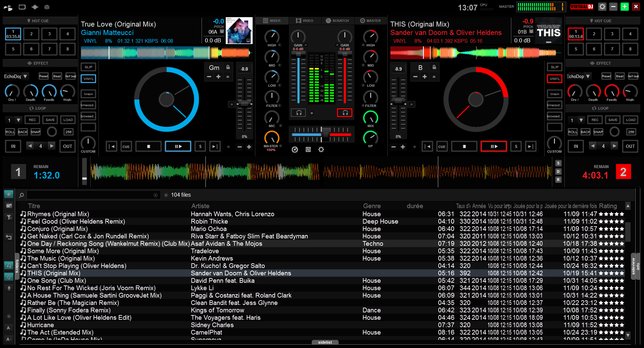The image size is (644, 348).
Task: Disable VINYL mode on the right deck
Action: coord(554,79)
